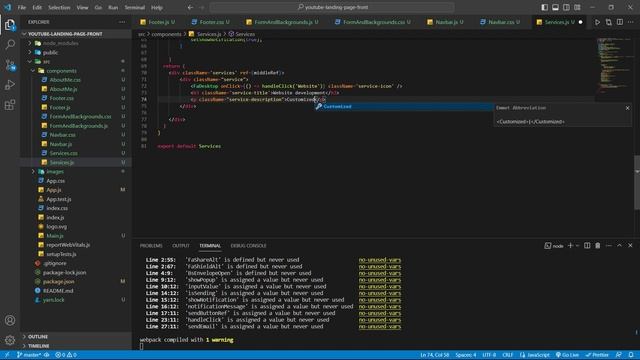Screen dimensions: 640x360
Task: Switch to PROBLEMS panel tab
Action: [151, 246]
